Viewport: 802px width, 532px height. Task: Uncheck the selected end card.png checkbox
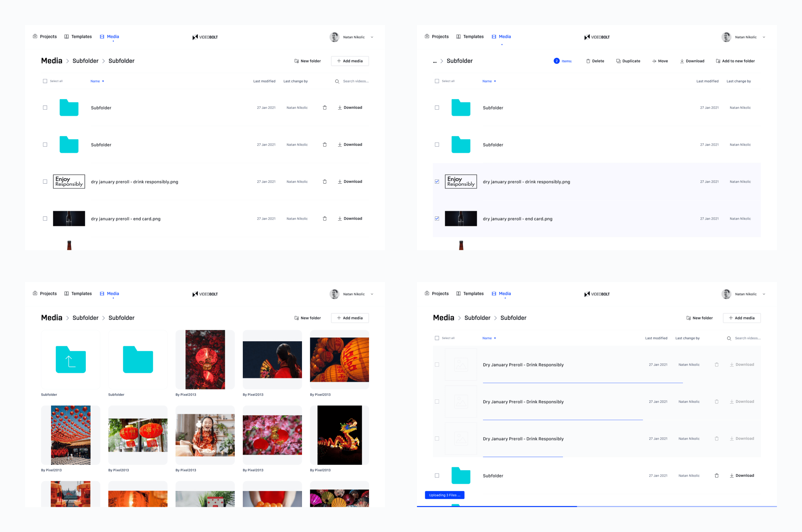pos(437,218)
